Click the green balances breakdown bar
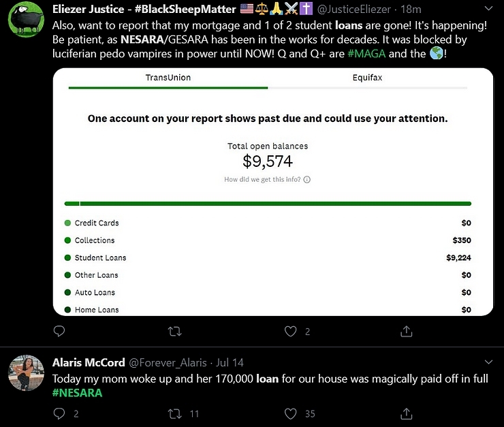The height and width of the screenshot is (427, 504). pos(268,204)
